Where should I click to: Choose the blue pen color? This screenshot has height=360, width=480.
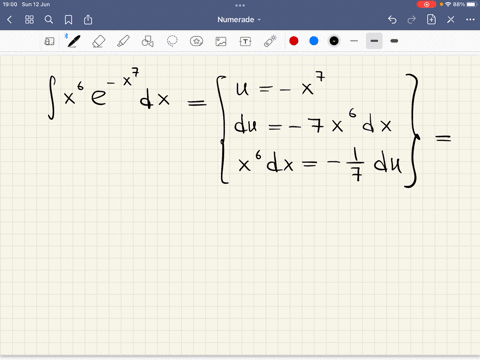[x=314, y=41]
